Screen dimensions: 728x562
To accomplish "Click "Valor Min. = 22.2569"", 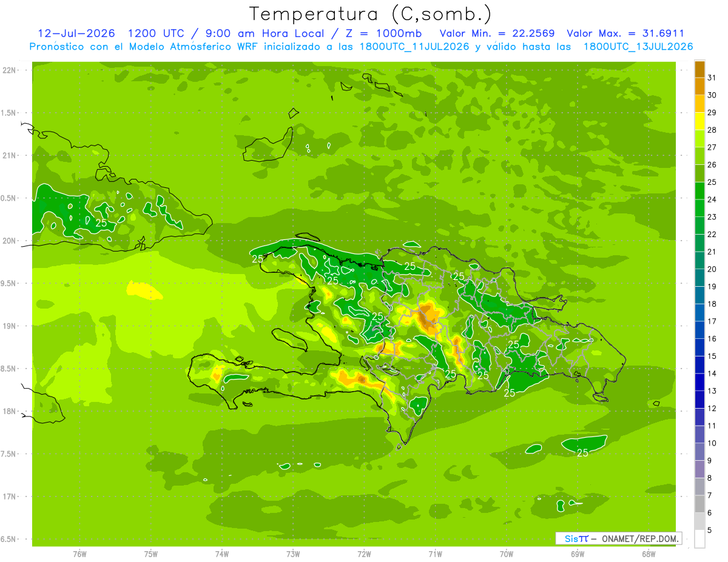I will (x=497, y=33).
